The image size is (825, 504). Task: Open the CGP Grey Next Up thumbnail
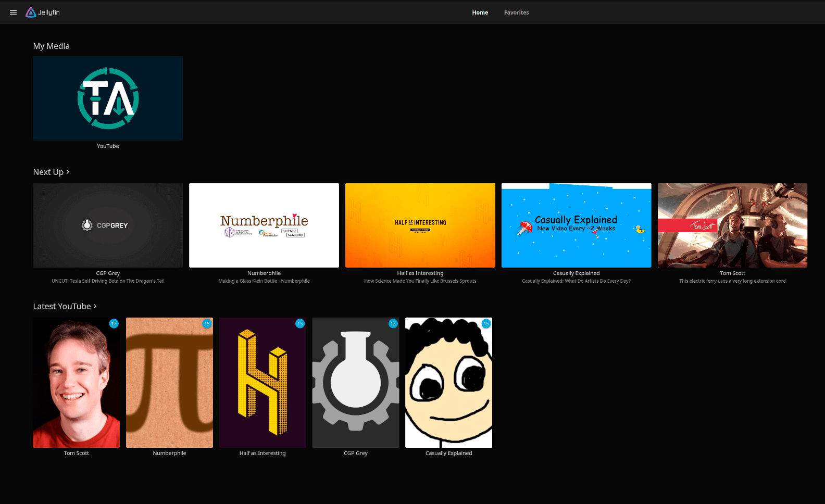tap(108, 225)
